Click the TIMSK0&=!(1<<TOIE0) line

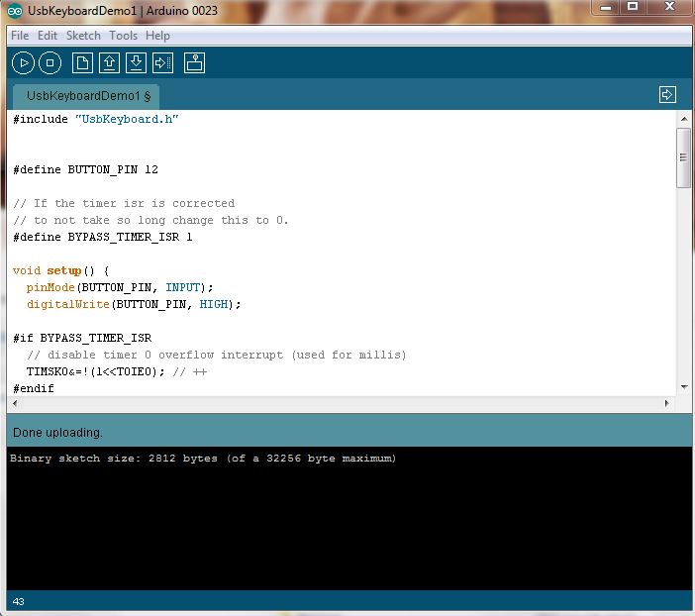pyautogui.click(x=117, y=372)
